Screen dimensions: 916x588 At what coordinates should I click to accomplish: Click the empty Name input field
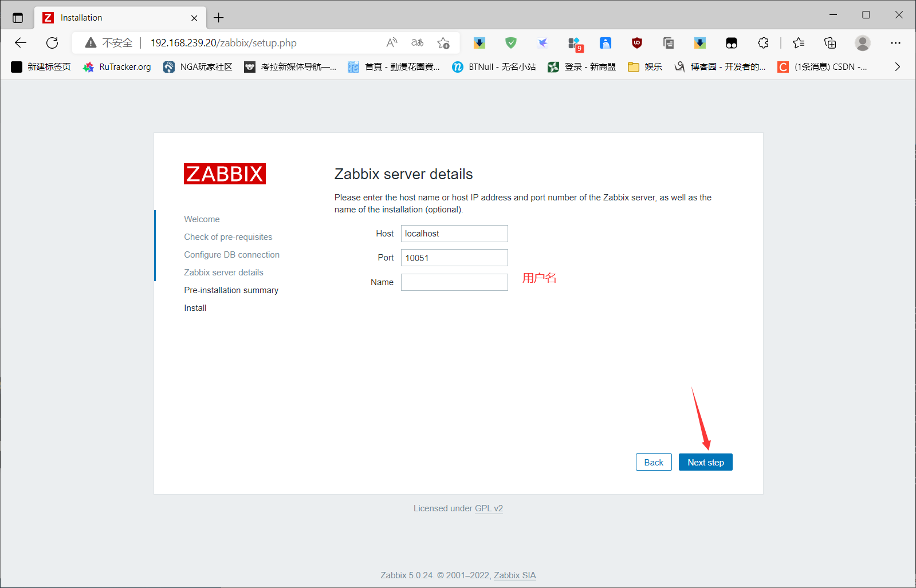click(x=454, y=282)
